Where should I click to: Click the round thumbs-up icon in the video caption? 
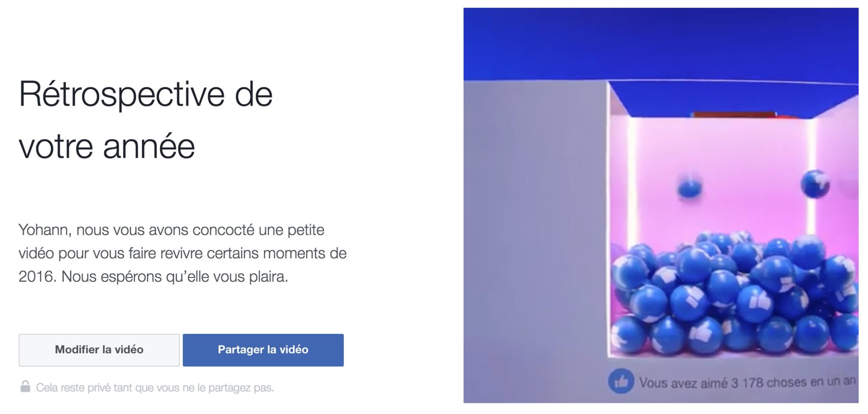click(621, 381)
